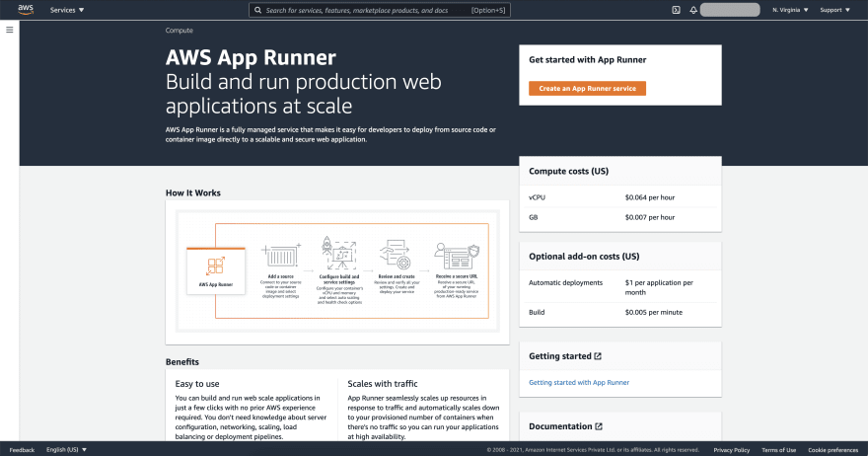
Task: Open the Documentation external link icon
Action: pyautogui.click(x=599, y=426)
